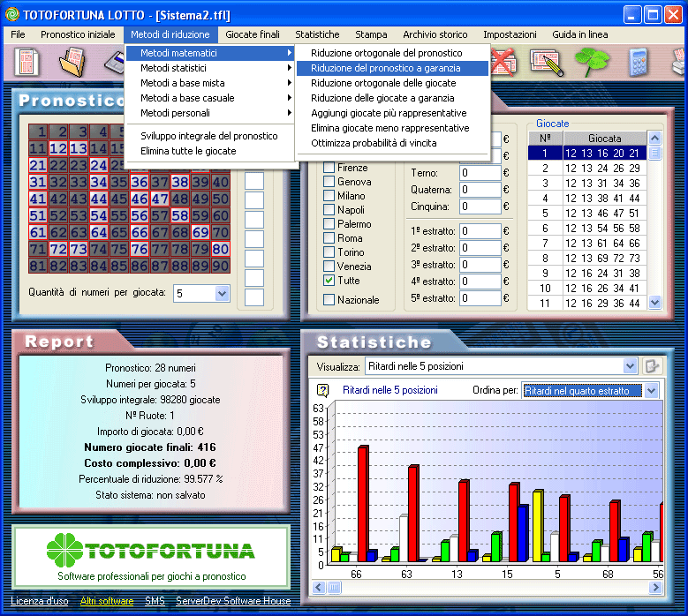The image size is (688, 616).
Task: Open the Licenza d'uso link
Action: 40,601
